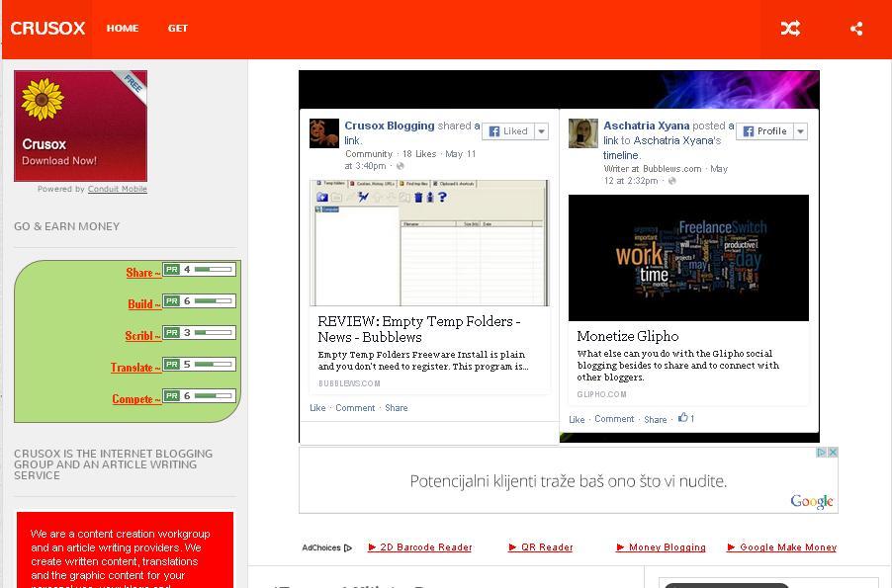892x588 pixels.
Task: Click the AdChoices icon
Action: click(347, 547)
